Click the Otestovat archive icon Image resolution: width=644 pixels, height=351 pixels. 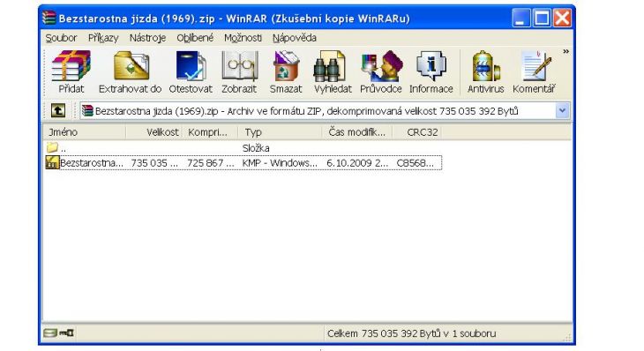pyautogui.click(x=191, y=65)
